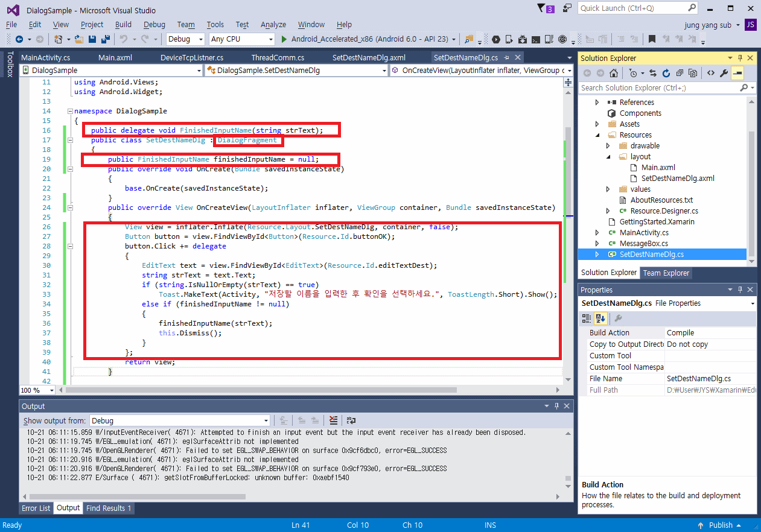The height and width of the screenshot is (532, 761).
Task: Toggle Preview Selected Items in Solution Explorer
Action: (737, 73)
